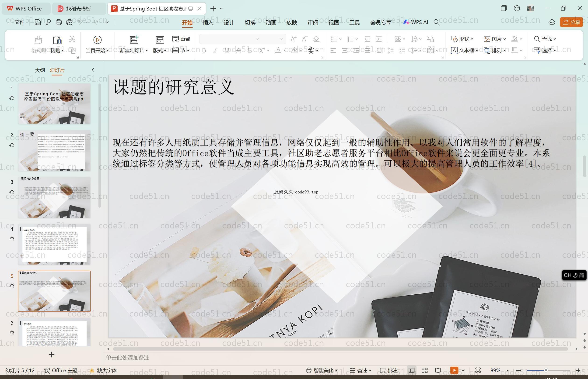Switch to the Insert ribbon tab
588x379 pixels.
tap(208, 22)
